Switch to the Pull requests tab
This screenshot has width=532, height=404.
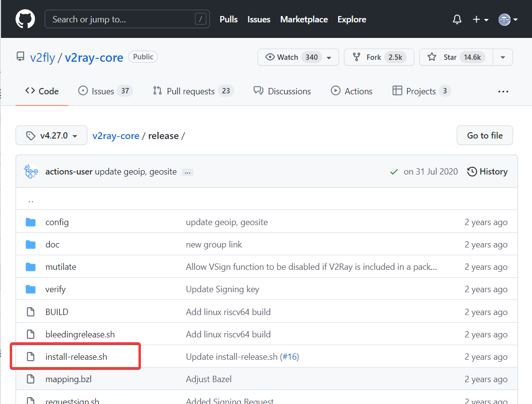click(193, 91)
